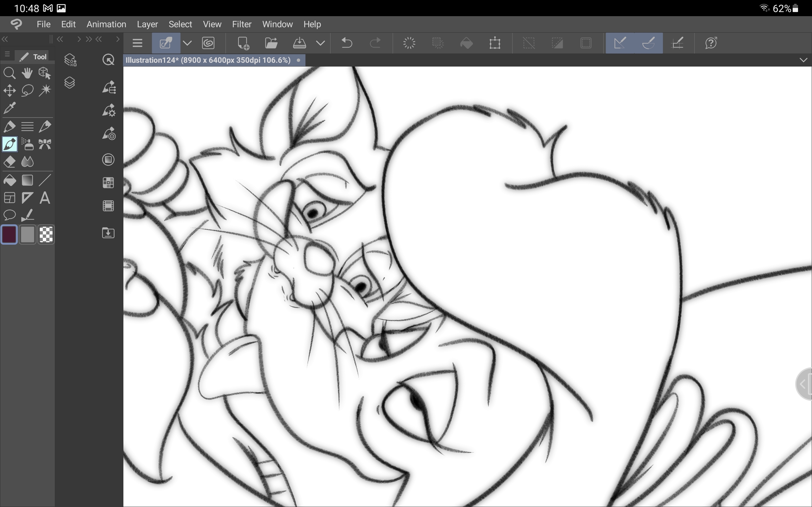This screenshot has height=507, width=812.
Task: Switch to the Illustration124 canvas tab
Action: [208, 60]
